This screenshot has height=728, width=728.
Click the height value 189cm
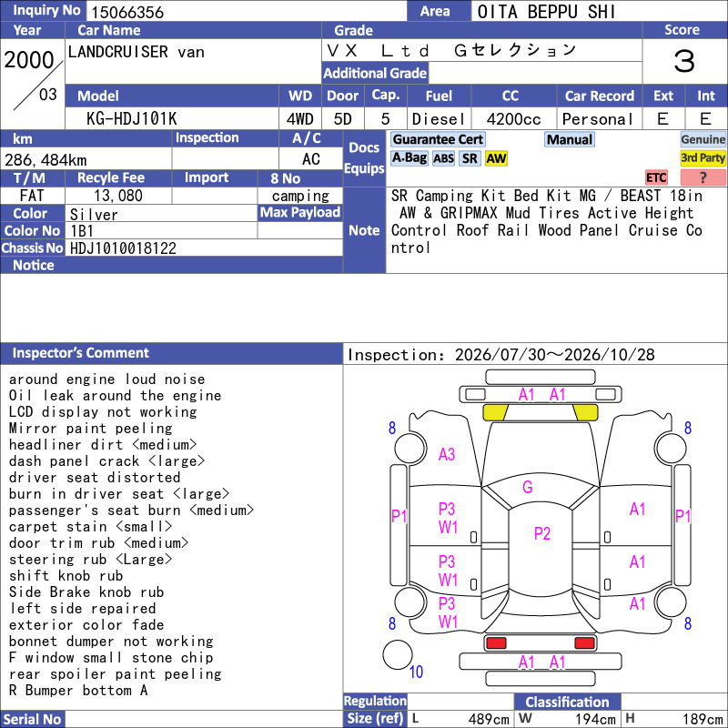[x=703, y=719]
